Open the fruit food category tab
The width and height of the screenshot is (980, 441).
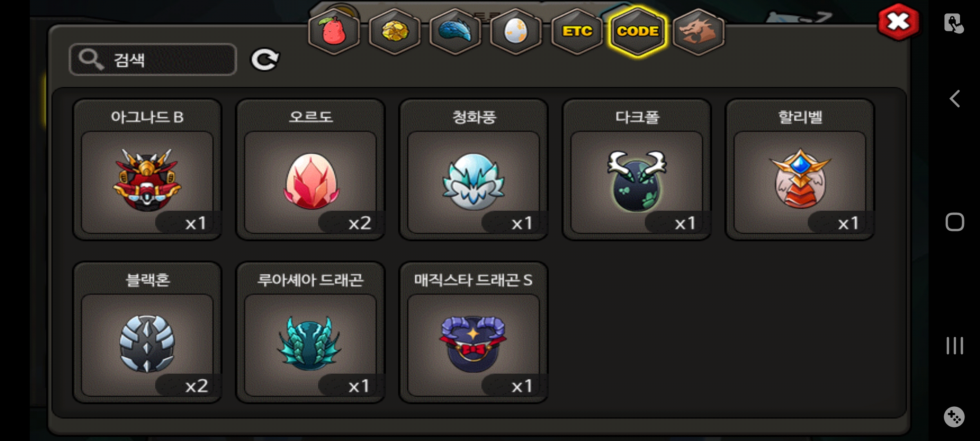coord(334,31)
